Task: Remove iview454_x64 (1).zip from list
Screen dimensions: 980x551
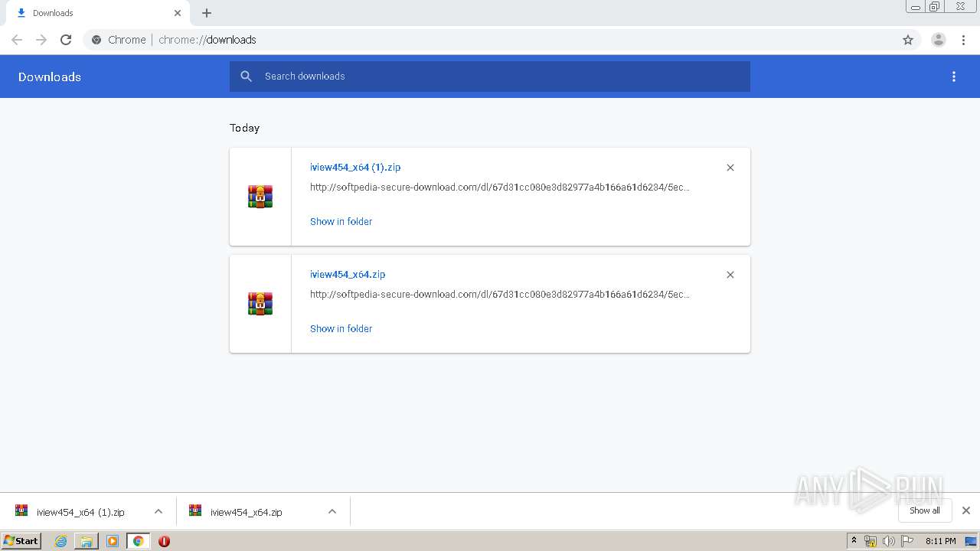Action: (730, 168)
